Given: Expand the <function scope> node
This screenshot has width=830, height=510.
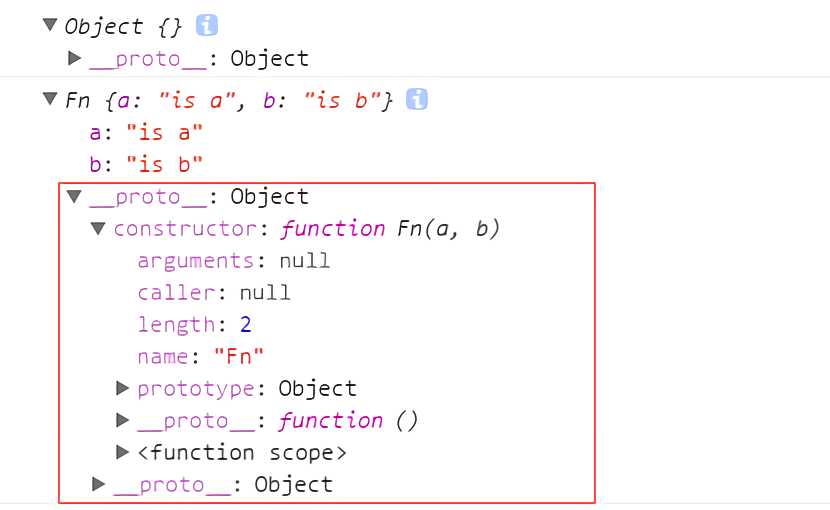Looking at the screenshot, I should (122, 452).
